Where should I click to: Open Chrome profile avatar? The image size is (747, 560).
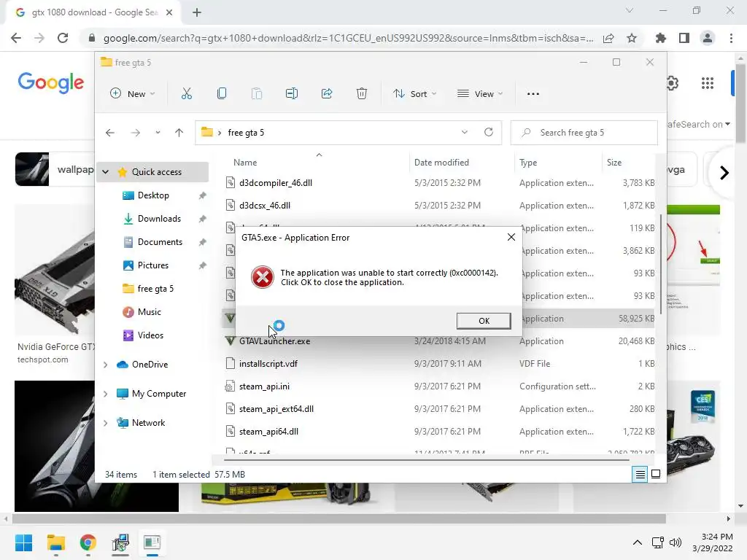tap(708, 38)
